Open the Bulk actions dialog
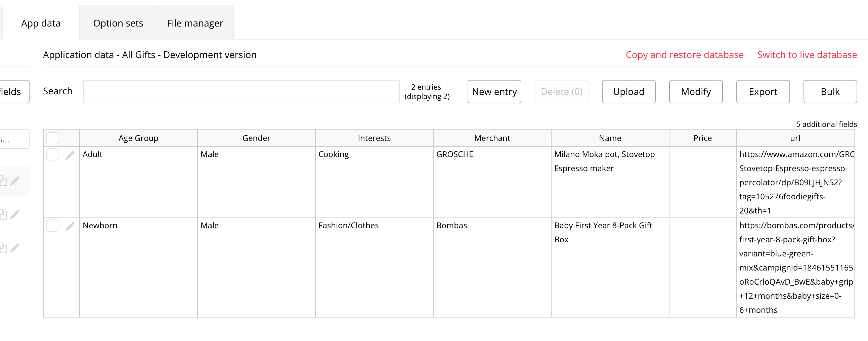This screenshot has height=341, width=868. [x=830, y=91]
